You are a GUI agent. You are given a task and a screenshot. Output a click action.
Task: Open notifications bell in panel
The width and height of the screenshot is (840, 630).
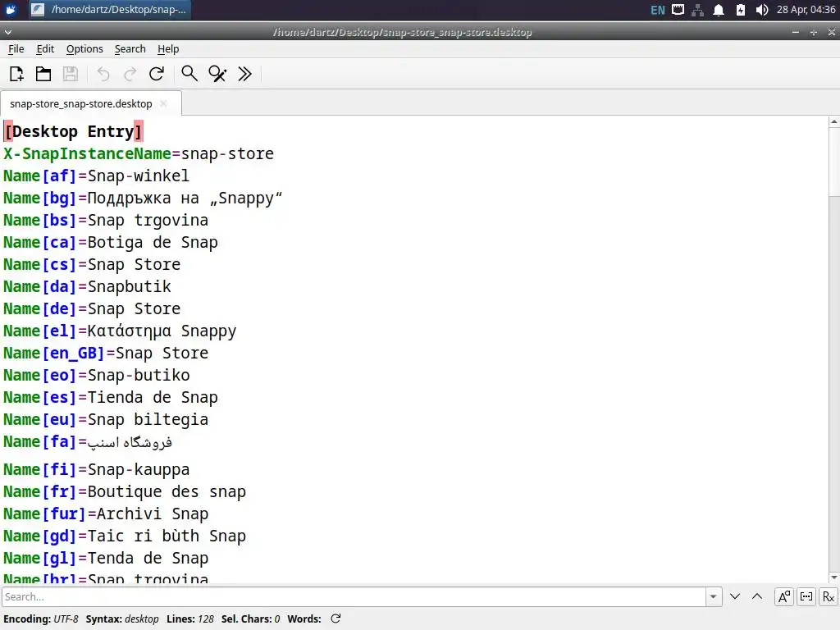coord(719,10)
